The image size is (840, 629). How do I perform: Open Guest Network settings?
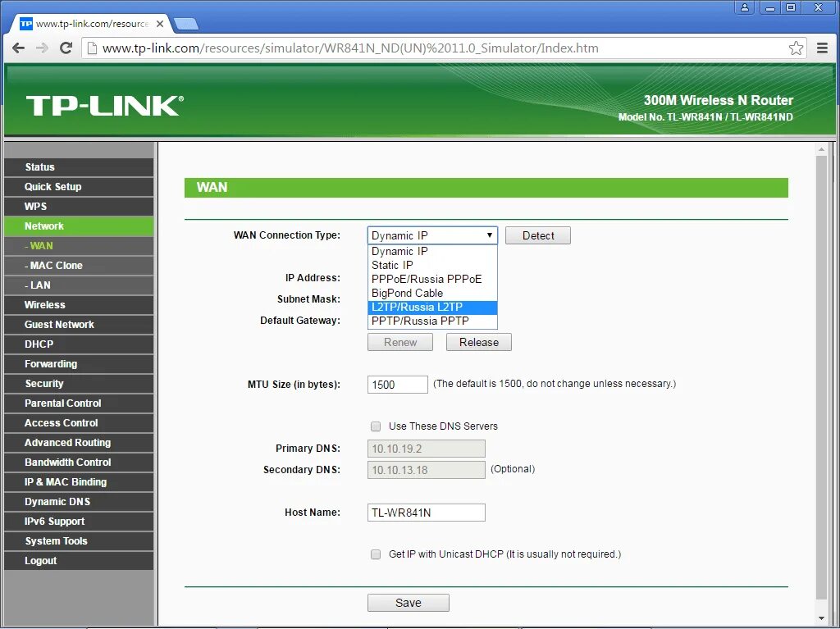[x=79, y=325]
